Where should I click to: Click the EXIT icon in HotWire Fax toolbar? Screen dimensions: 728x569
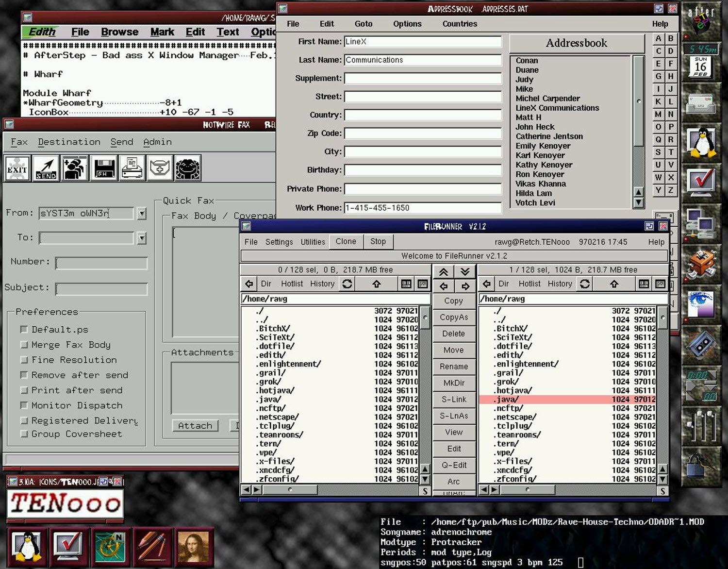(x=17, y=168)
